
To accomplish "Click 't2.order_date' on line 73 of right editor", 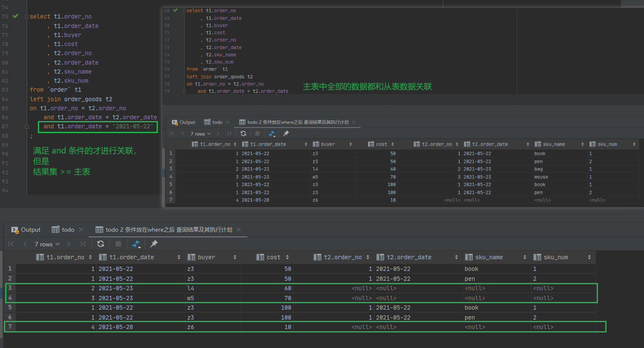I will (224, 47).
